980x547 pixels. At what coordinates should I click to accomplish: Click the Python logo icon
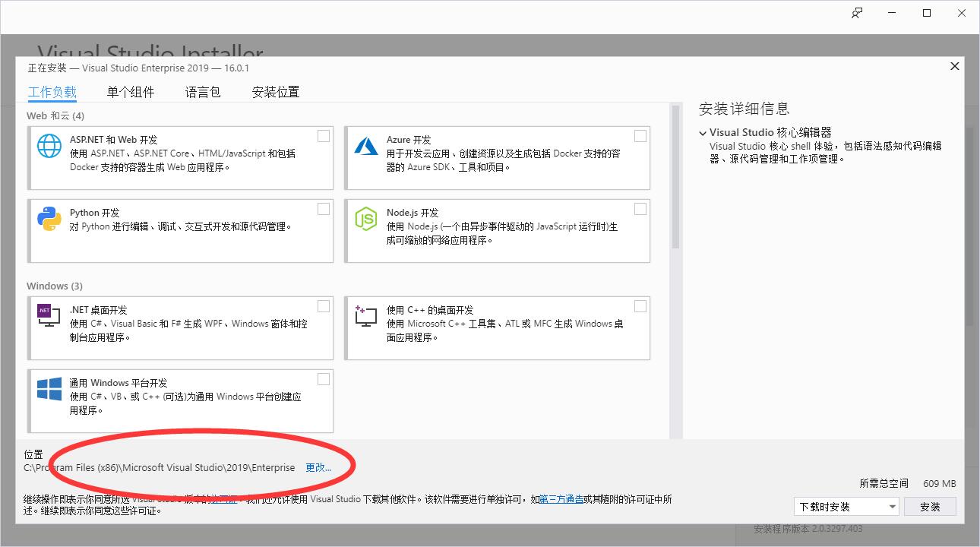pyautogui.click(x=49, y=219)
